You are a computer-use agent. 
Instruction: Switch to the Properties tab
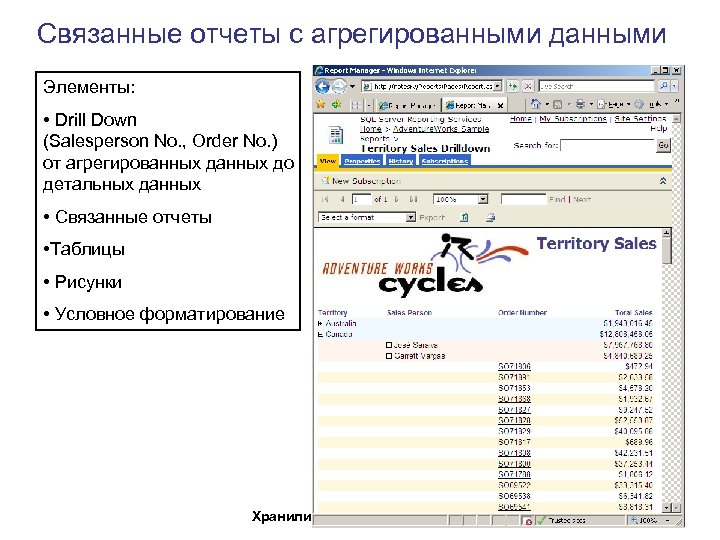tap(362, 161)
